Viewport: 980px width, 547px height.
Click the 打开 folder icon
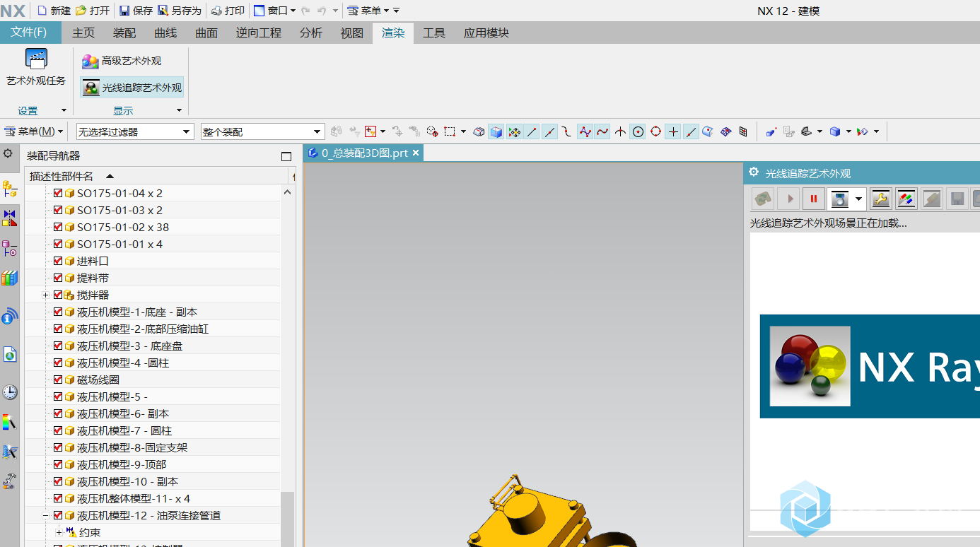pyautogui.click(x=81, y=11)
